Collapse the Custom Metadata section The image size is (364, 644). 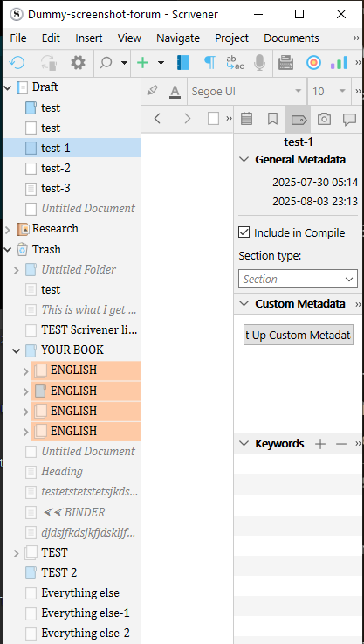244,304
